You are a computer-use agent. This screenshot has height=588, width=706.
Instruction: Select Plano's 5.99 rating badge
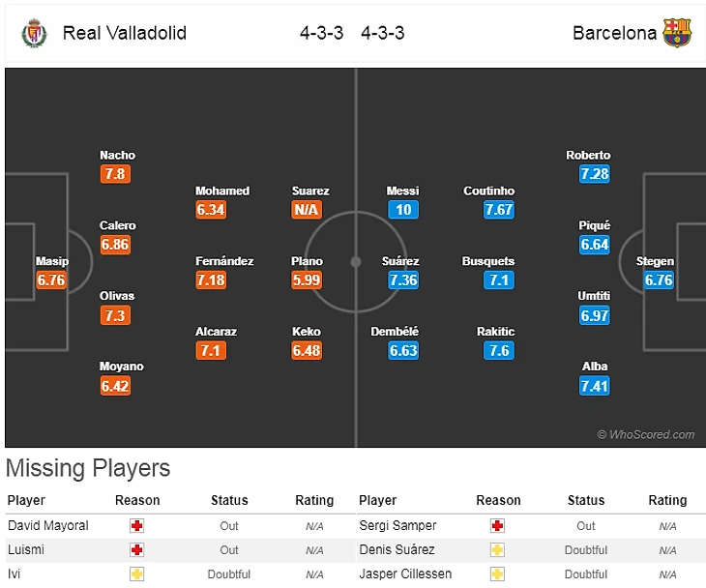pyautogui.click(x=307, y=280)
